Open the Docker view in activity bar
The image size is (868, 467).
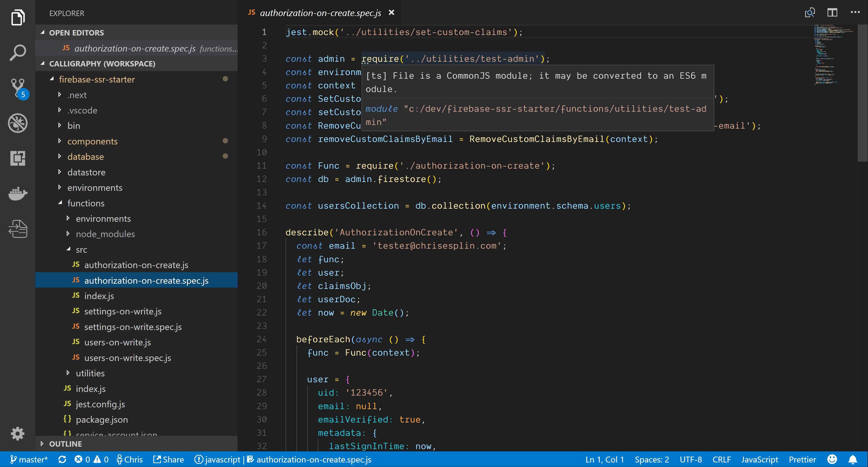[x=18, y=193]
